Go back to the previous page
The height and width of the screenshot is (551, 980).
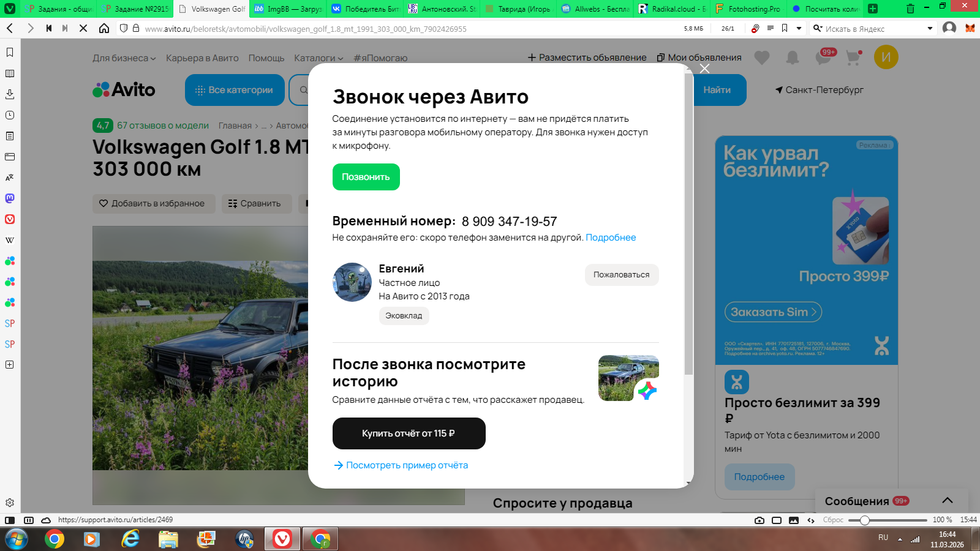10,28
